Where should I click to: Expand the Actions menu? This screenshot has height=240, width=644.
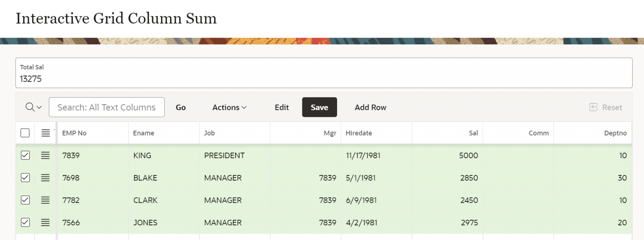229,107
